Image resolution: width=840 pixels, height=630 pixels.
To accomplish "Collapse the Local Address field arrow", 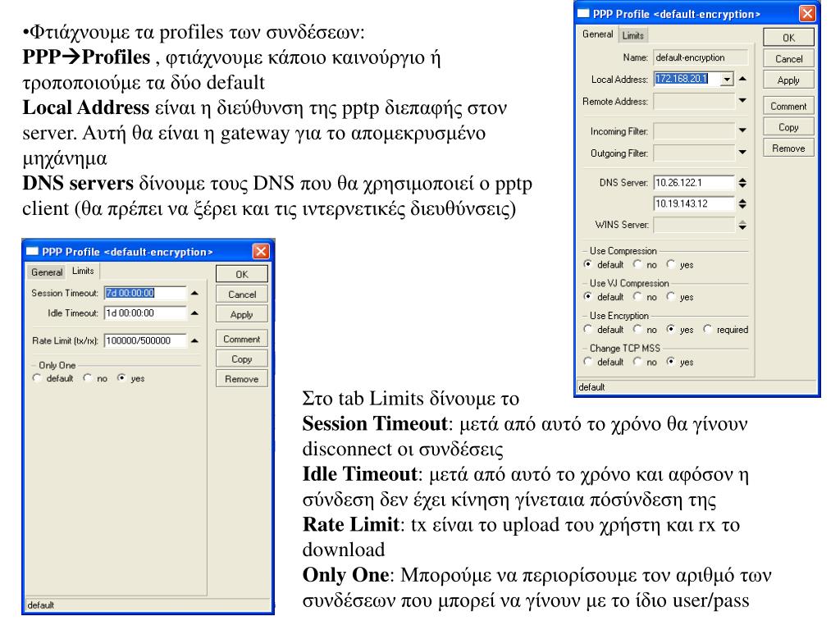I will 742,79.
